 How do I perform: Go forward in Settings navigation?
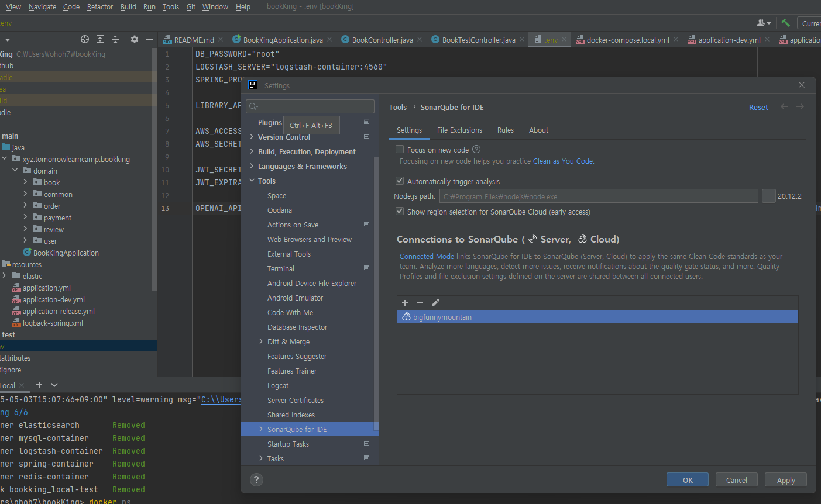pos(800,107)
